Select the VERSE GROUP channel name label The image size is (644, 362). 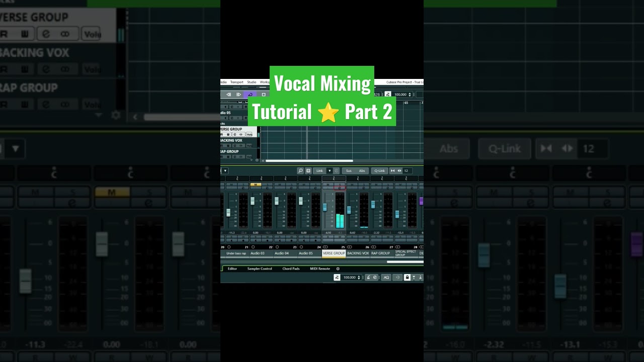coord(334,253)
